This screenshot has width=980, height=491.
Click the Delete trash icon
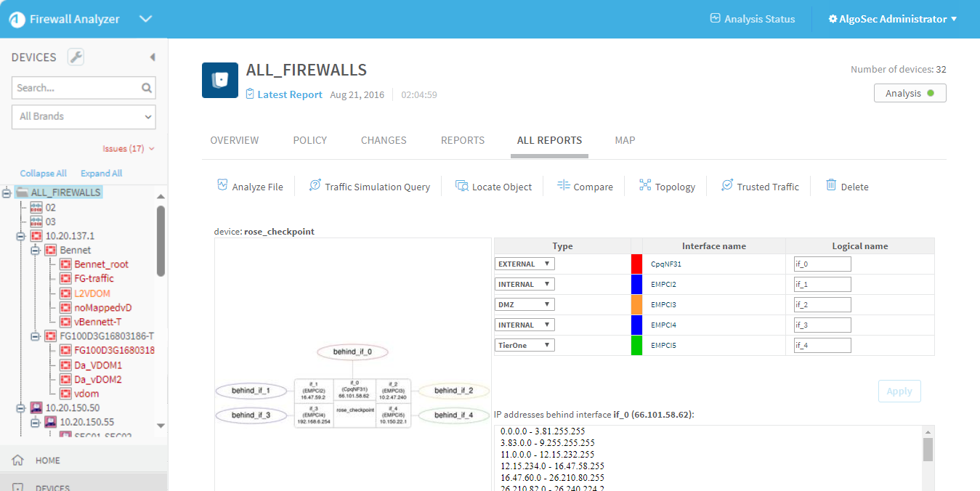click(x=831, y=186)
